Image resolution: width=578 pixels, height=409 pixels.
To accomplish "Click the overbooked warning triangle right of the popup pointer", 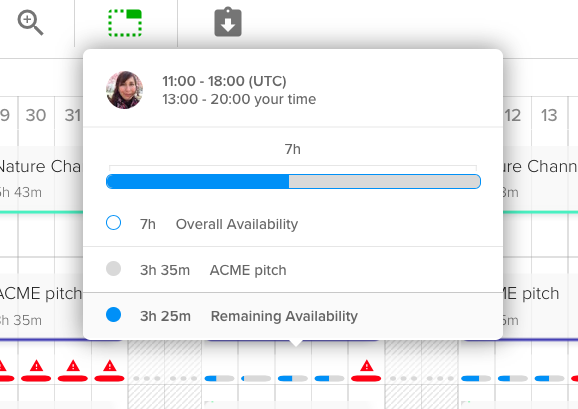I will click(366, 366).
